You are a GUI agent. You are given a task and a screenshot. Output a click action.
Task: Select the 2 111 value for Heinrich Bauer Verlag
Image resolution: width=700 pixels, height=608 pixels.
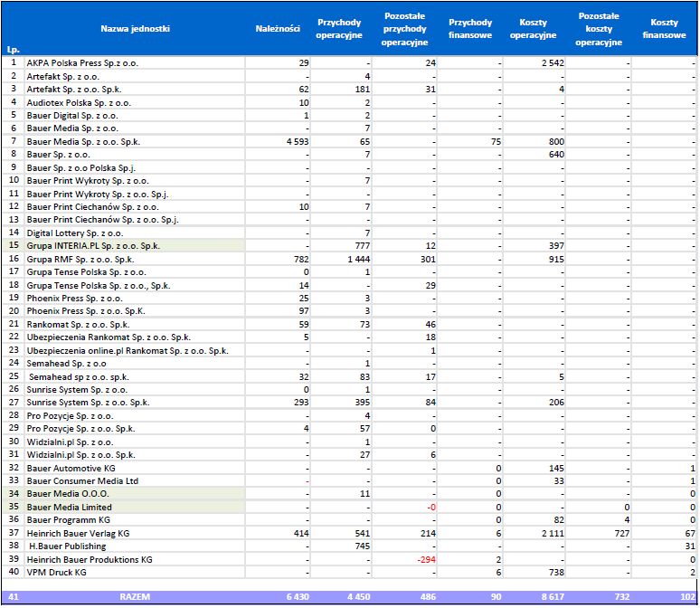coord(553,534)
